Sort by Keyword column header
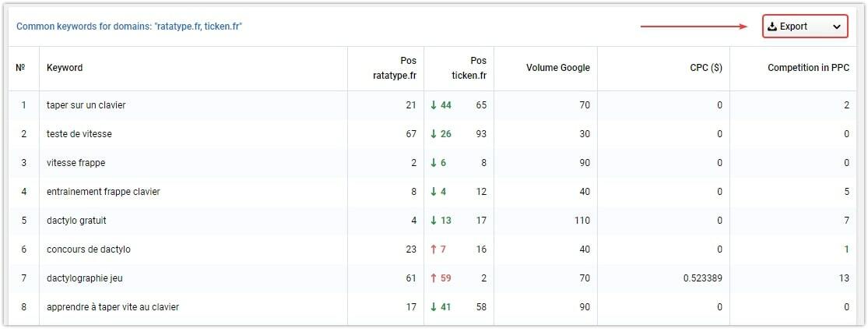 click(x=65, y=68)
